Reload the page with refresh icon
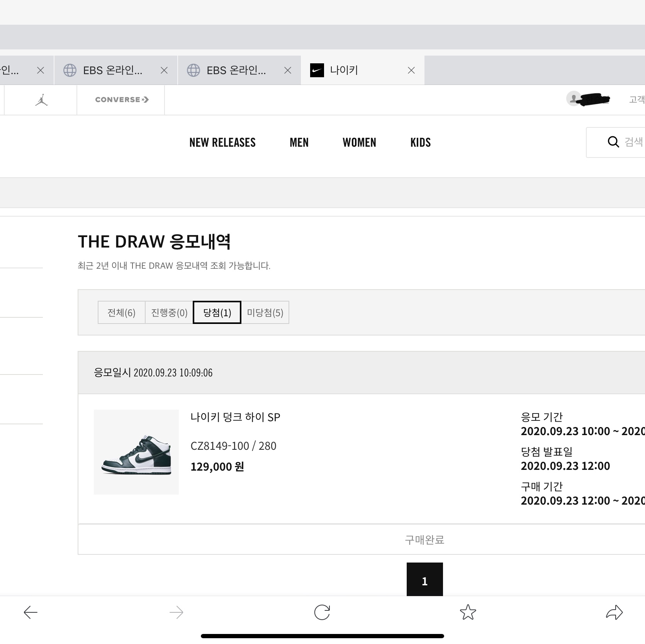 (322, 612)
